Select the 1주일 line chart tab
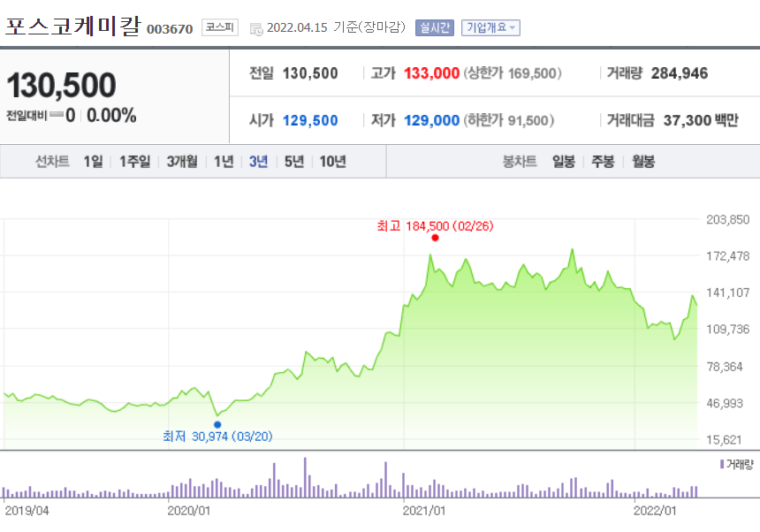The width and height of the screenshot is (760, 532). point(134,162)
